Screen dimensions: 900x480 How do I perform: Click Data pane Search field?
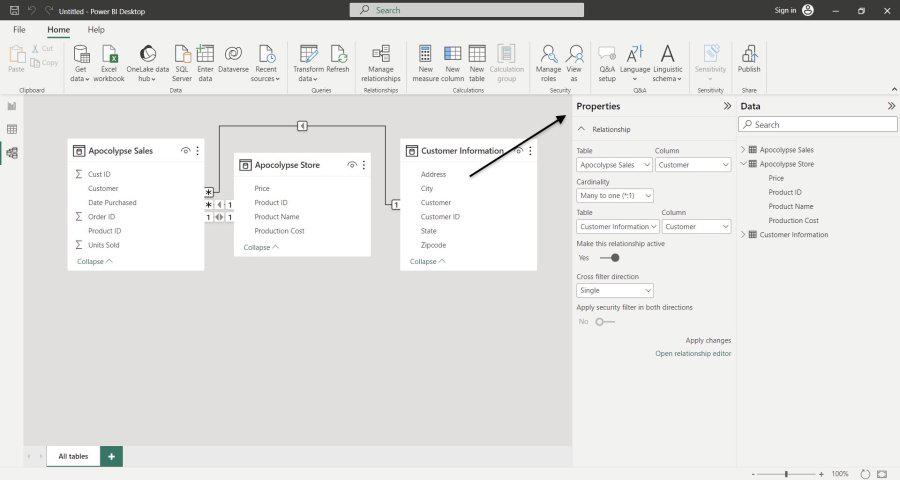coord(817,125)
